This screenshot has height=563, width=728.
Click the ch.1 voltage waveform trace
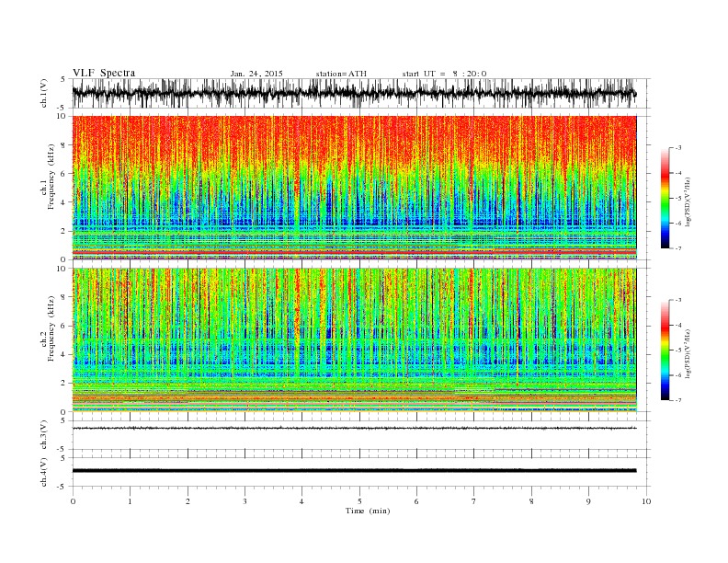tap(354, 93)
